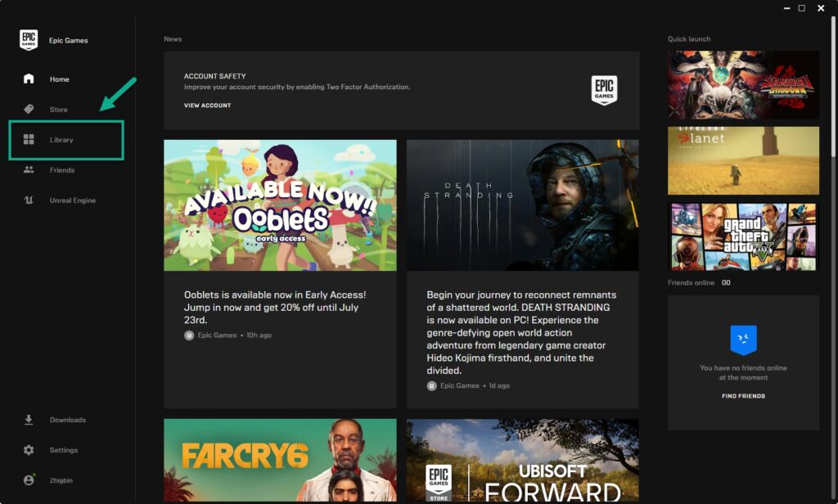Minimize the Epic Games launcher window
The width and height of the screenshot is (838, 504).
(x=786, y=8)
